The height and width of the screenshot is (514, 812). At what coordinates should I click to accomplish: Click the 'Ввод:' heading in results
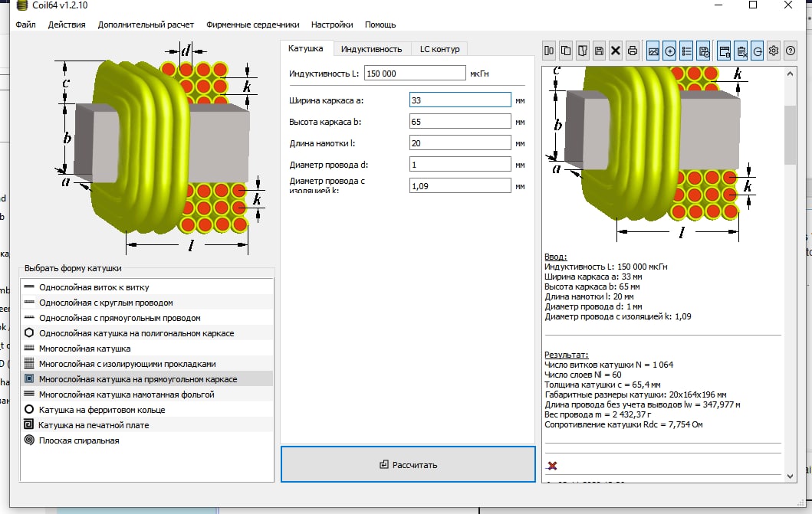555,257
